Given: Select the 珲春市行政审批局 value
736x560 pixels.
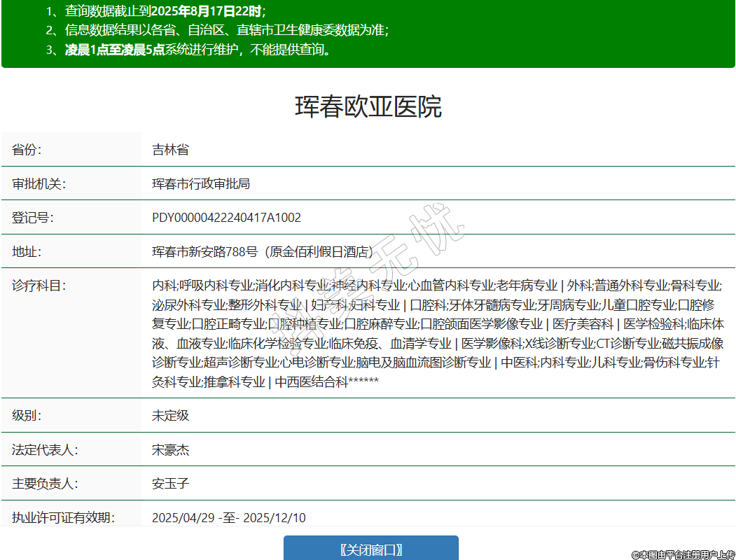Looking at the screenshot, I should click(x=201, y=184).
